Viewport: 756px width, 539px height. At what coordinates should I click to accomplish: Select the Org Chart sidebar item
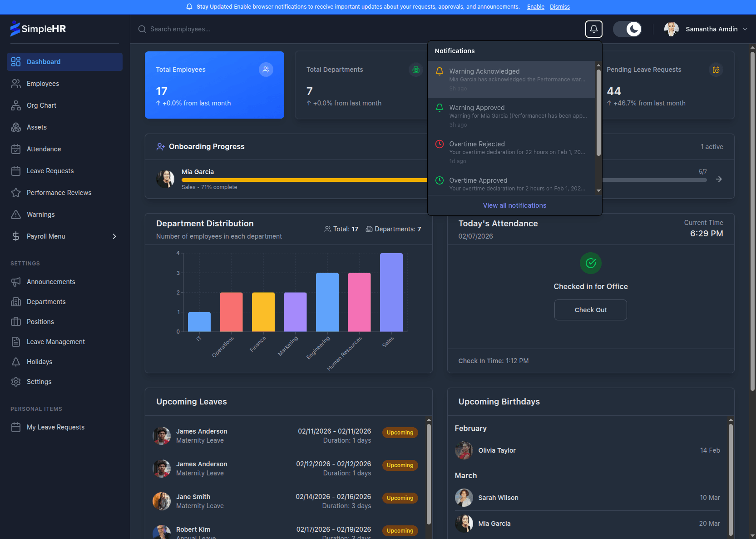tap(41, 105)
